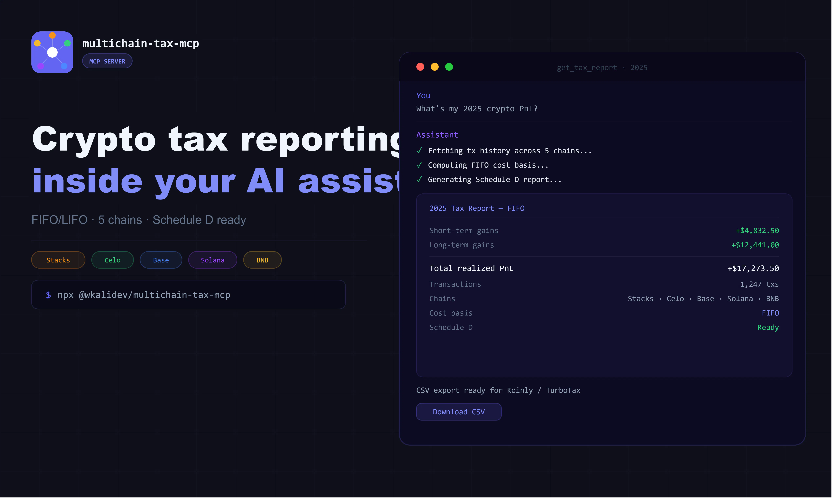Click the MCP SERVER badge
Screen dimensions: 838x504
coord(107,61)
